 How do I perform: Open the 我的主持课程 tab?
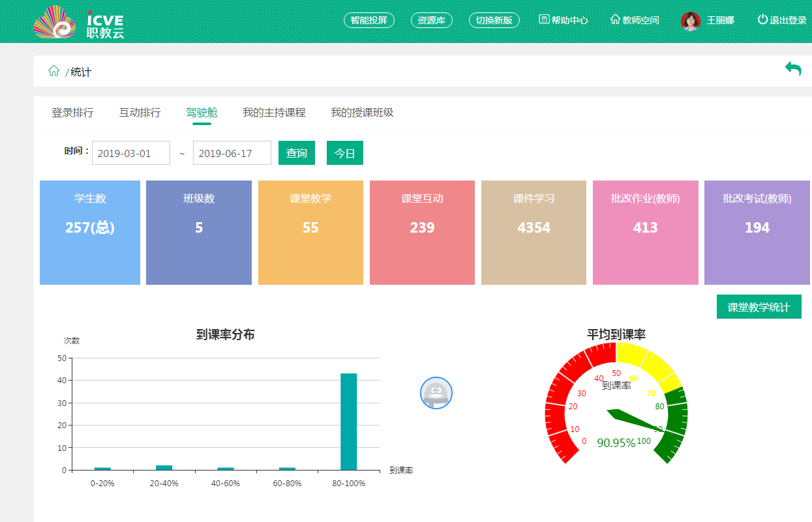tap(274, 113)
